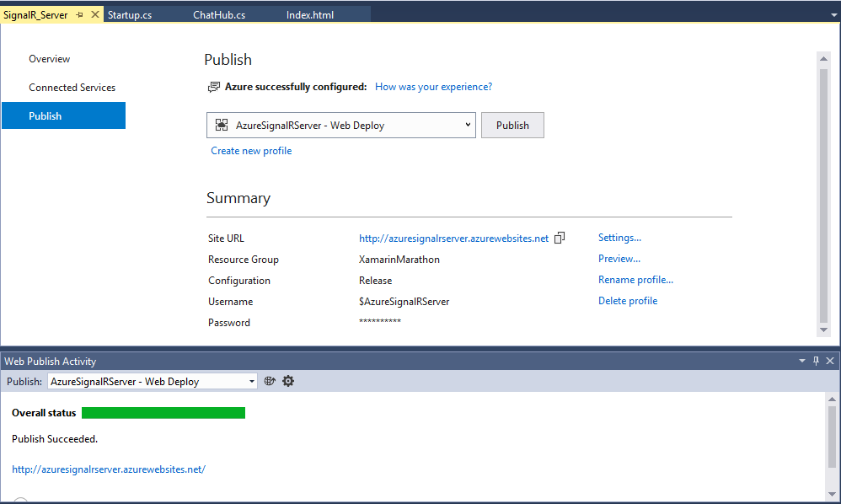Click the feedback chat icon beside Azure message
This screenshot has width=841, height=504.
[x=213, y=87]
